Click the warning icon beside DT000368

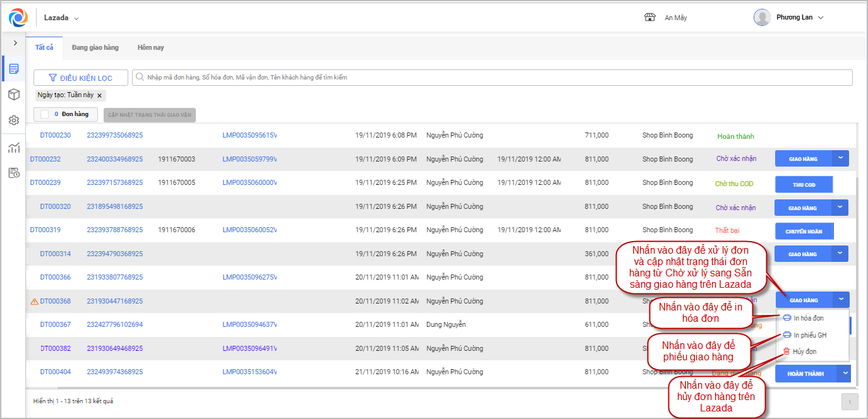pos(35,302)
